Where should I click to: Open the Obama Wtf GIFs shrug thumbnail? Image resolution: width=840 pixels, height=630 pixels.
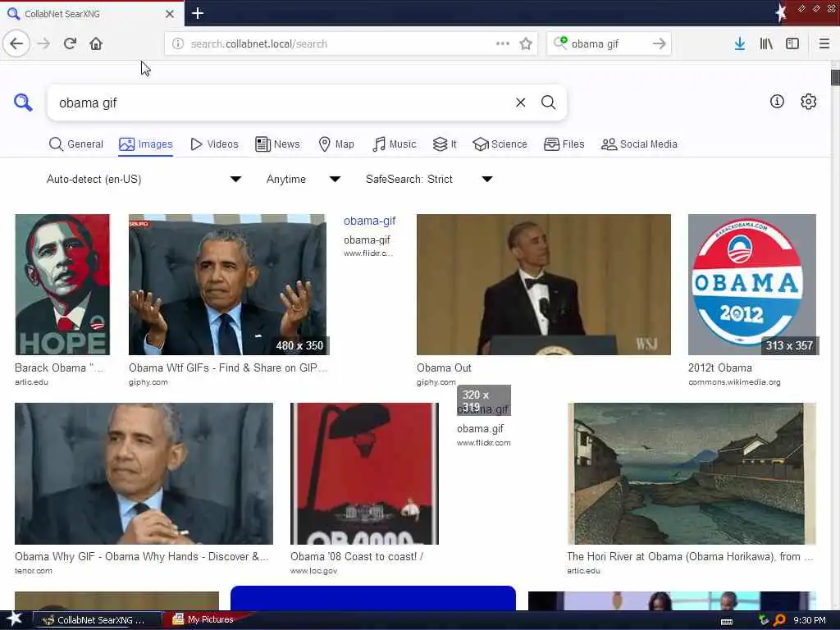point(227,285)
